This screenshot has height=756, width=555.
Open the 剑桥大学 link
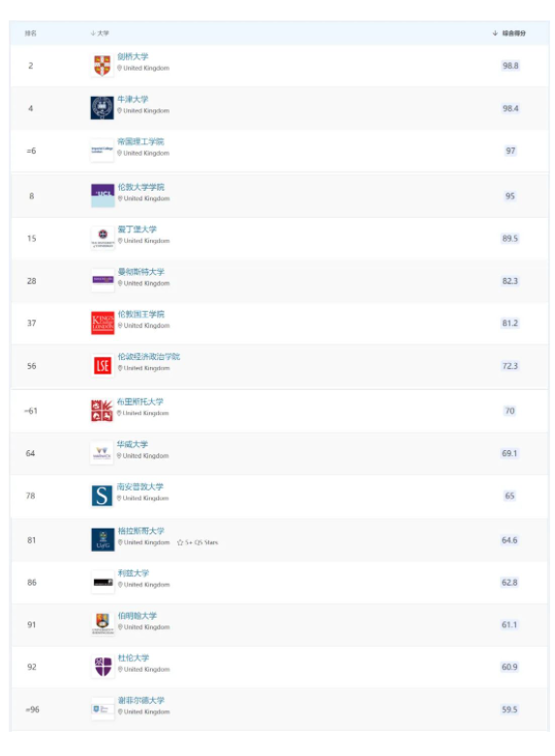[x=133, y=56]
